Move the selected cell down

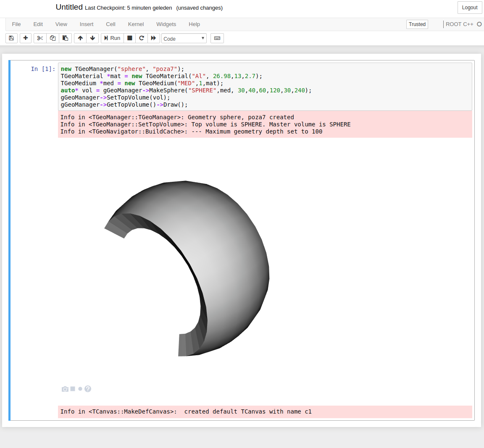[92, 38]
